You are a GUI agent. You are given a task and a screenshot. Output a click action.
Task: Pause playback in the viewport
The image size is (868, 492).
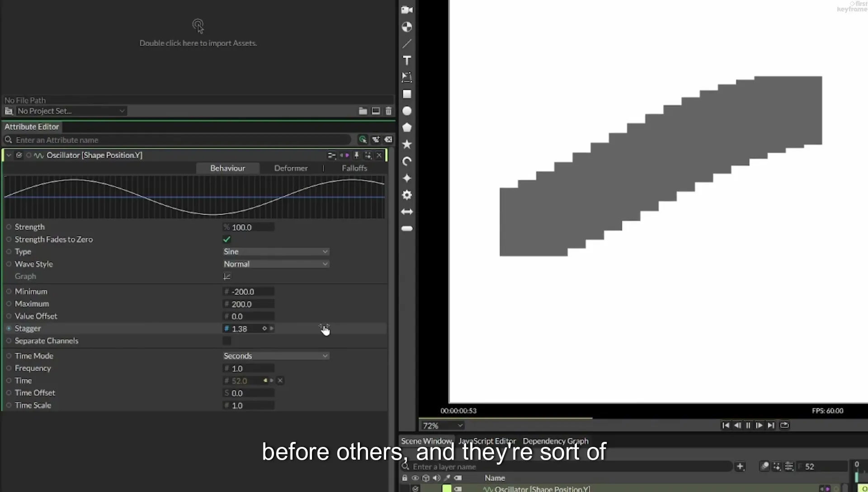click(x=748, y=425)
